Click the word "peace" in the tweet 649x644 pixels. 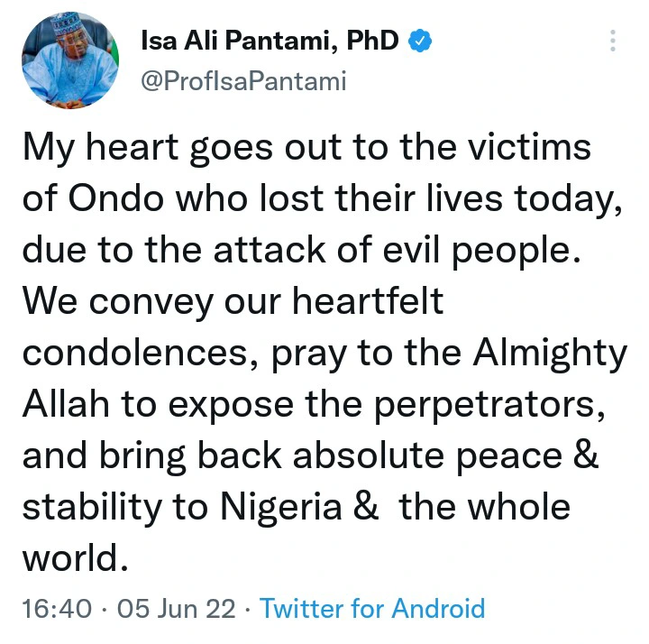pyautogui.click(x=500, y=455)
